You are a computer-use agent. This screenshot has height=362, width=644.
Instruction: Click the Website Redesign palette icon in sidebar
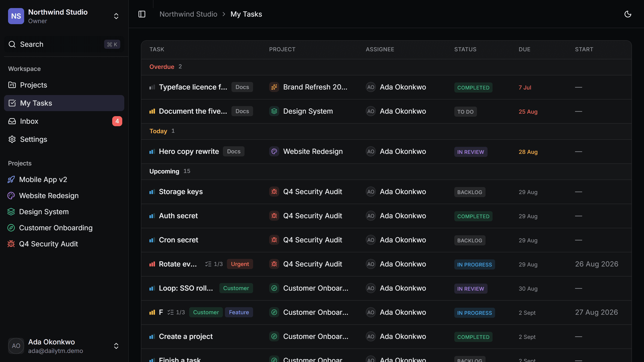pyautogui.click(x=11, y=196)
